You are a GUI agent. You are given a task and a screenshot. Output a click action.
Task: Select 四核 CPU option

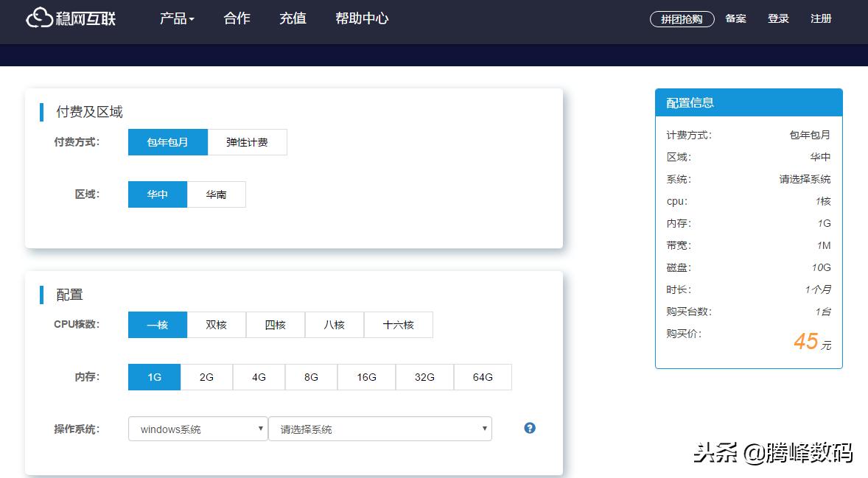pos(275,324)
